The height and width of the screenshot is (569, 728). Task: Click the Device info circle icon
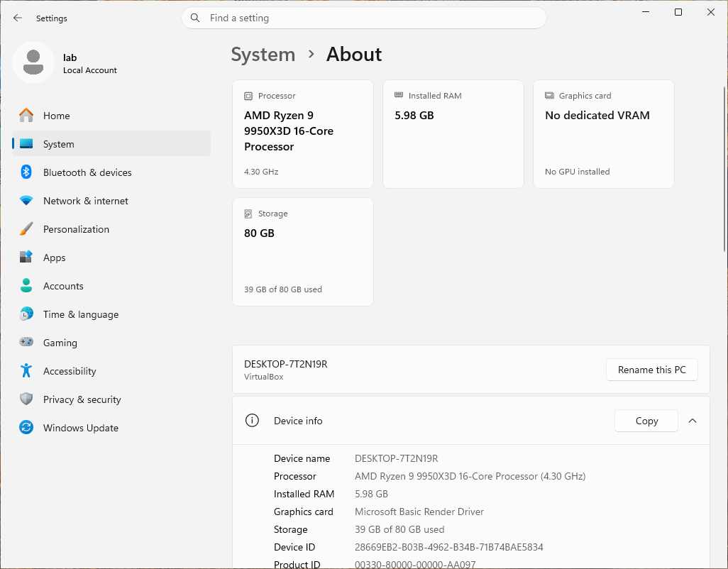tap(252, 421)
